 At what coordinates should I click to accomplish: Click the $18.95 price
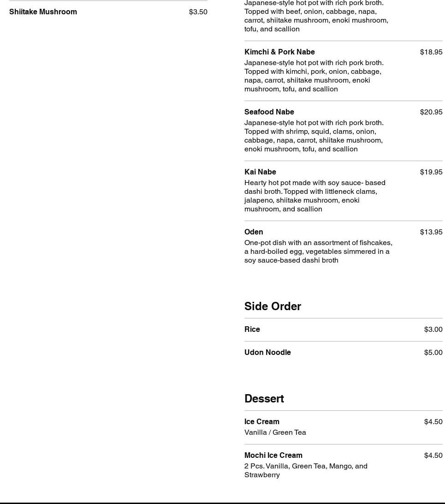pos(431,52)
